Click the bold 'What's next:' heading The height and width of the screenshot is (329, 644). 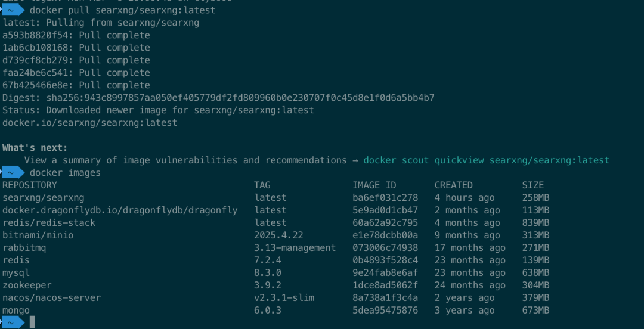[x=35, y=148]
